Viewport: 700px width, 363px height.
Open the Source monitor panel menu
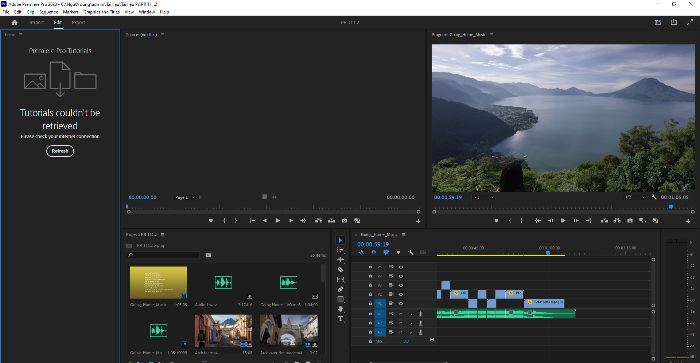click(x=162, y=34)
